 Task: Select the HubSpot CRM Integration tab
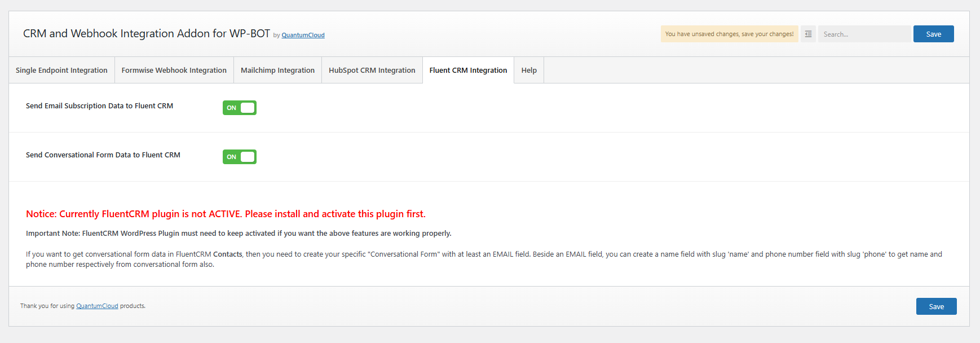pos(372,70)
